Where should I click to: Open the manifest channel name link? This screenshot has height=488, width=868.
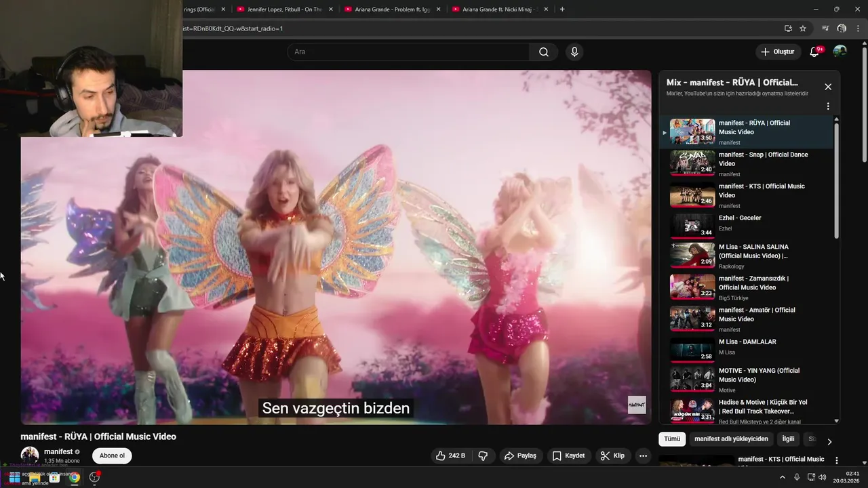click(x=58, y=451)
